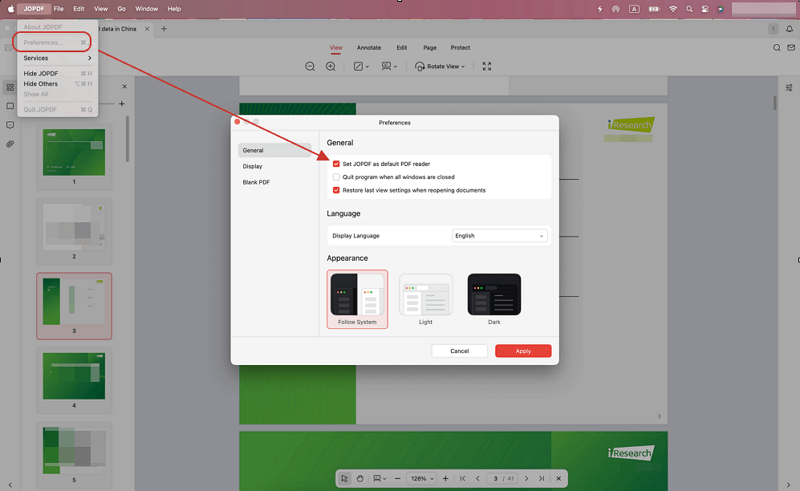
Task: Open the Help menu in menu bar
Action: point(174,9)
